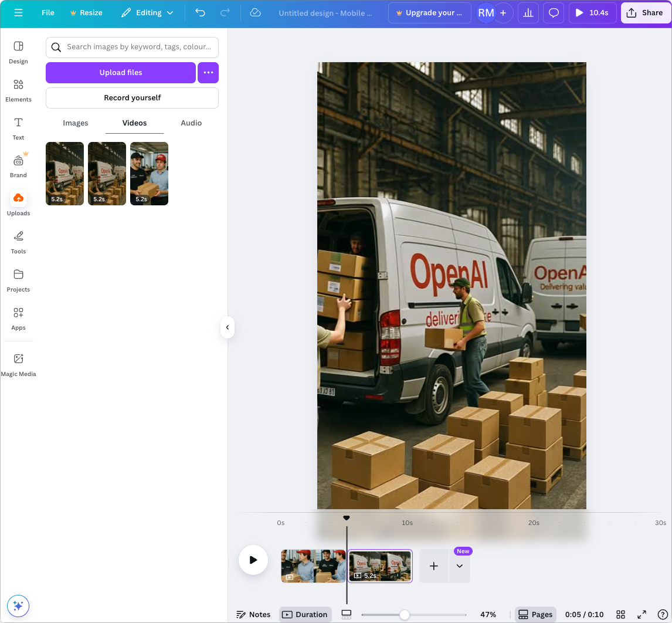The width and height of the screenshot is (672, 623).
Task: Open the analytics chart icon
Action: point(528,13)
